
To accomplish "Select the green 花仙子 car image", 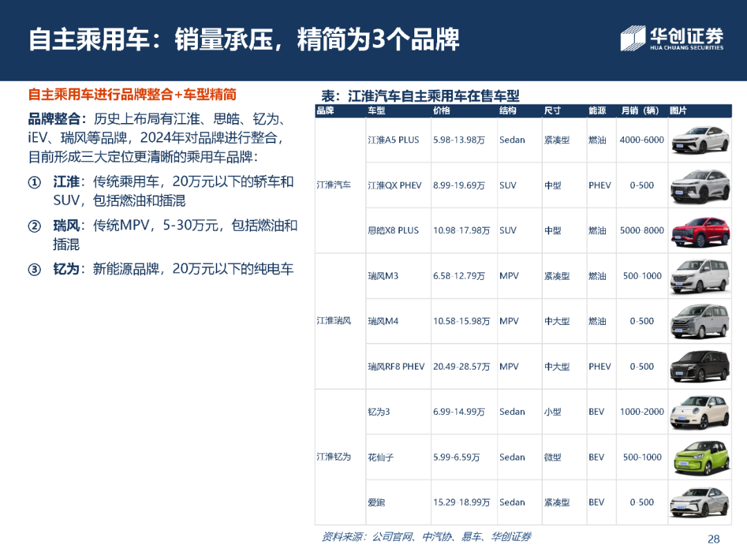I will 700,457.
